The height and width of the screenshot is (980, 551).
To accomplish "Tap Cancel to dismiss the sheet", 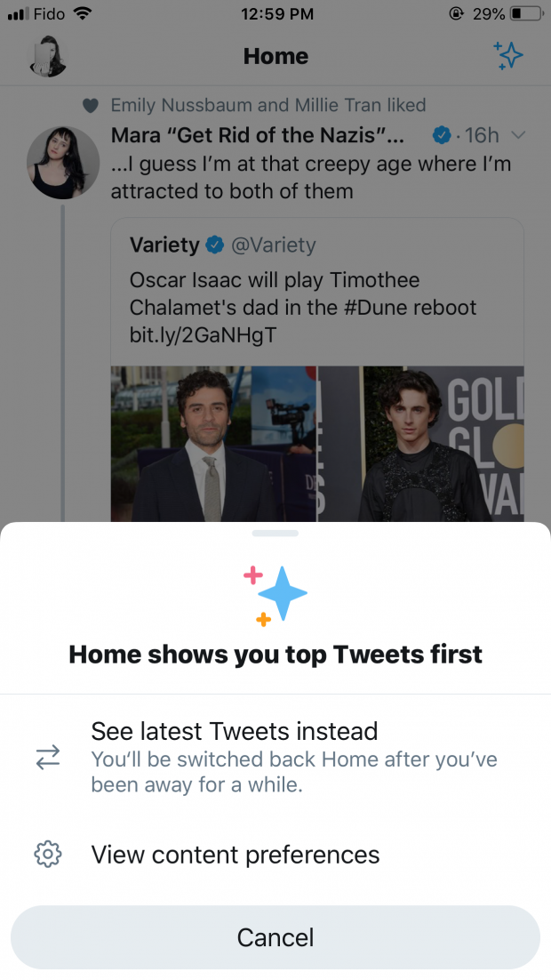I will click(x=275, y=937).
